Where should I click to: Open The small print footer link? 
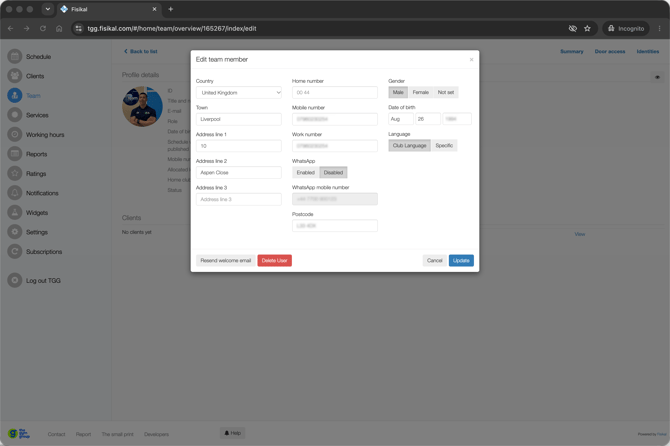click(x=118, y=434)
